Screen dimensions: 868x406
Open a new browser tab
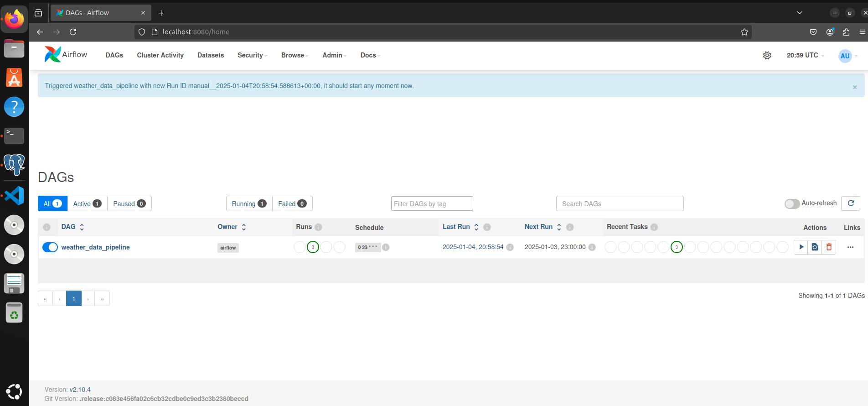point(161,13)
